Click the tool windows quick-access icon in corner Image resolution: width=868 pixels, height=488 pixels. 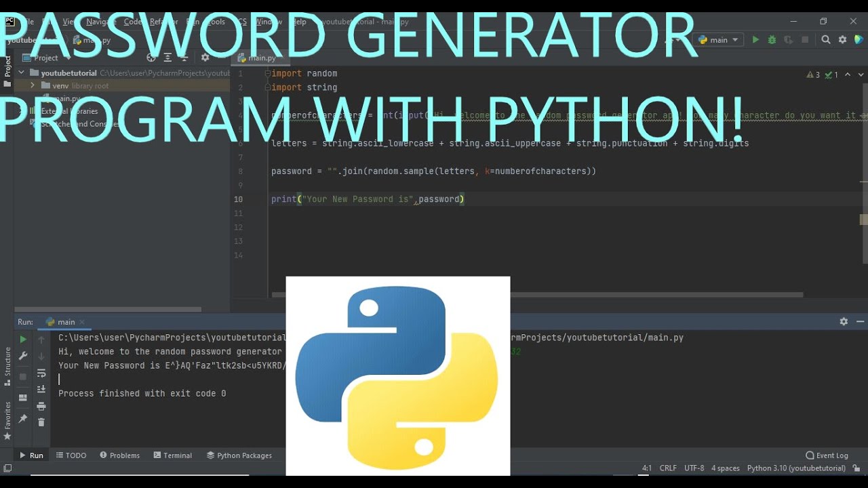pos(7,468)
